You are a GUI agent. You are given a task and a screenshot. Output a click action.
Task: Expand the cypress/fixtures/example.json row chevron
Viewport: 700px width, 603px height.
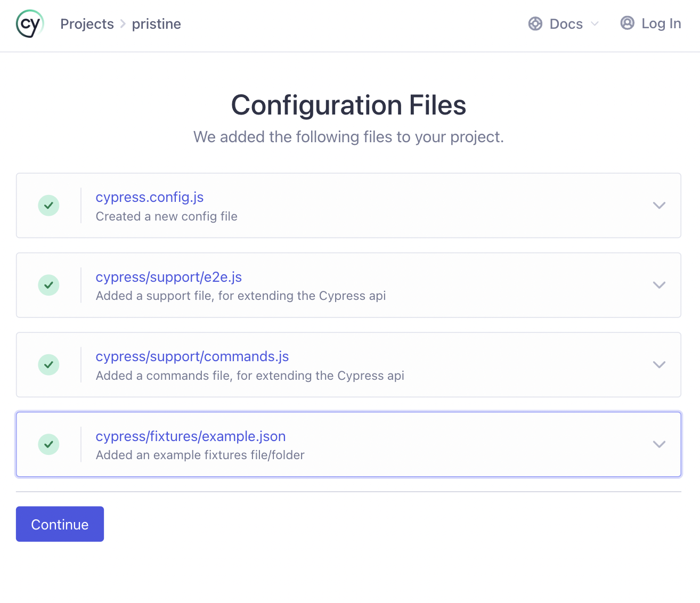point(659,444)
